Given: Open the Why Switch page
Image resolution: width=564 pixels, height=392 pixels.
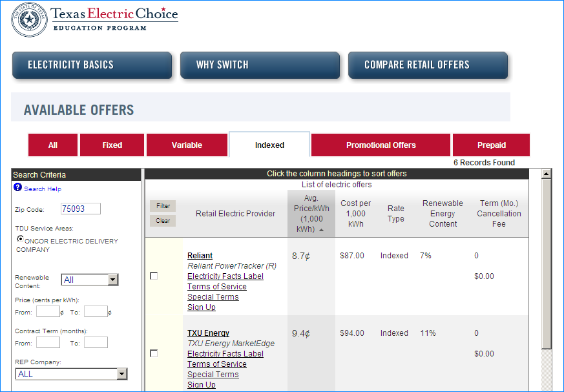Looking at the screenshot, I should pos(260,65).
